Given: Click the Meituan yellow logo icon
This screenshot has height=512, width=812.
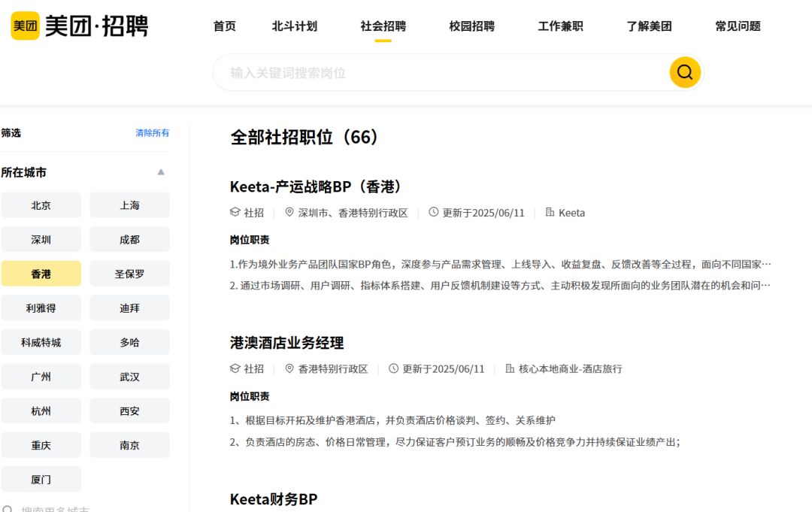Looking at the screenshot, I should tap(25, 26).
